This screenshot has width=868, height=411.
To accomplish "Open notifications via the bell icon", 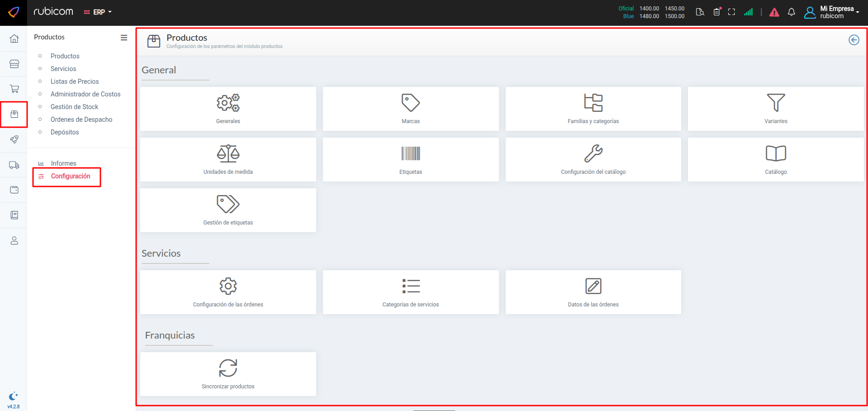I will click(791, 12).
